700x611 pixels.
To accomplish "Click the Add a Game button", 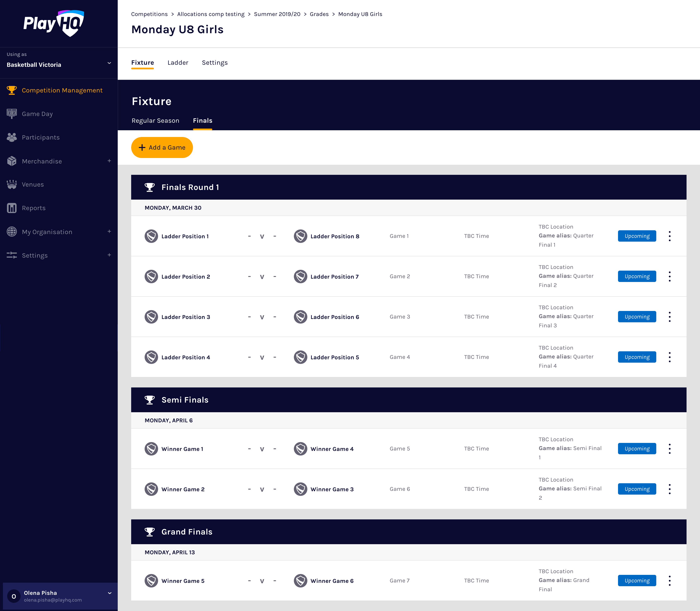I will (162, 148).
